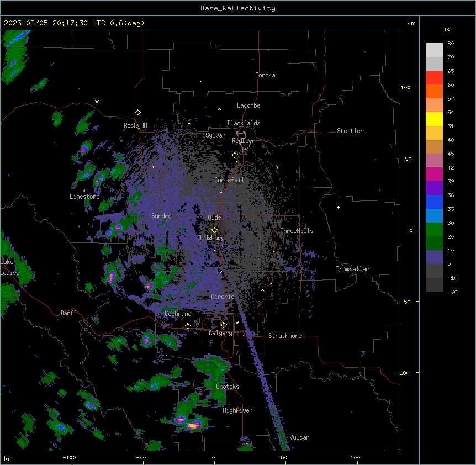Screen dimensions: 476x465
Task: Click the yellow 54-51 dBZ legend swatch
Action: pyautogui.click(x=434, y=119)
